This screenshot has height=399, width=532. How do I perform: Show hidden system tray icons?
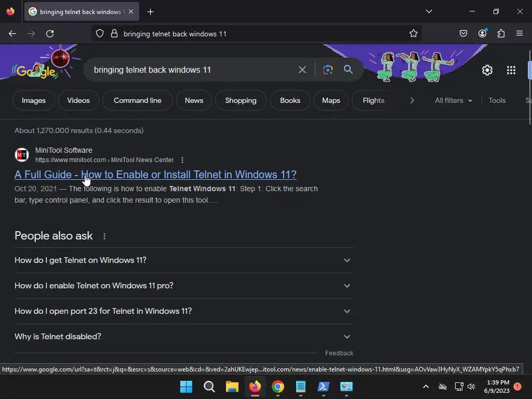426,387
